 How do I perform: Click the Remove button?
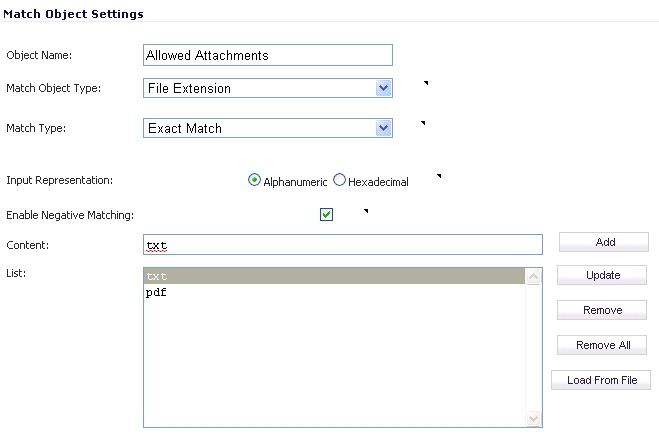602,310
